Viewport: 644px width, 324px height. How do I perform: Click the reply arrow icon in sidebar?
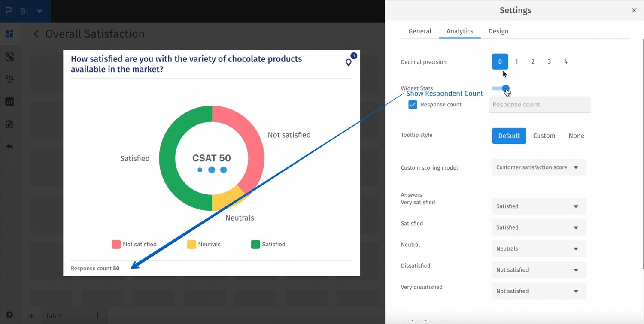pos(9,147)
